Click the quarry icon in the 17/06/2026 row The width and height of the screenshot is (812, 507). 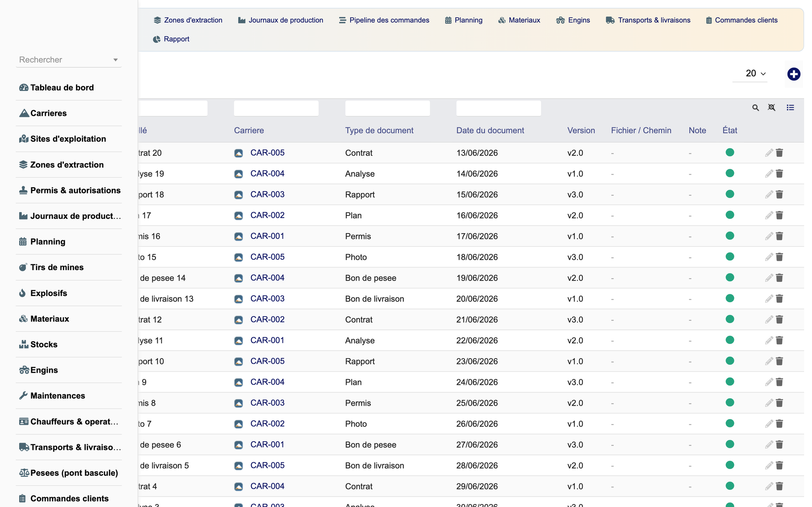238,236
